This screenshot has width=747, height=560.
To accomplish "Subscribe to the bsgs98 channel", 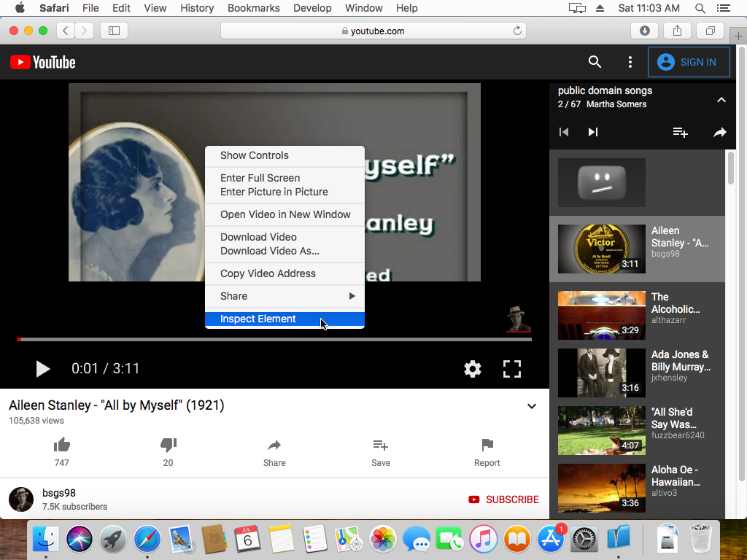I will 504,499.
